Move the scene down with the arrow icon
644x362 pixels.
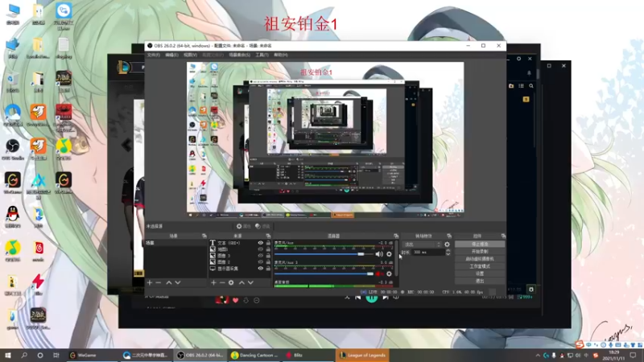(x=178, y=283)
